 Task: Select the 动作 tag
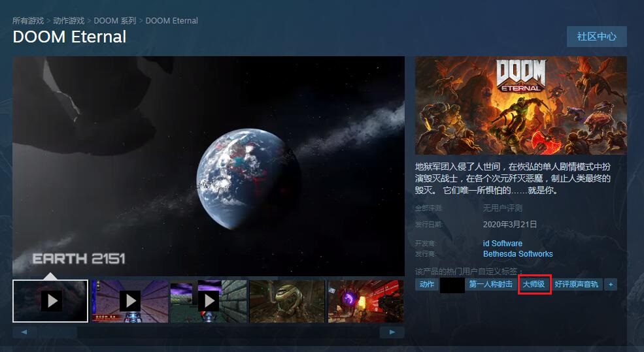pyautogui.click(x=427, y=284)
